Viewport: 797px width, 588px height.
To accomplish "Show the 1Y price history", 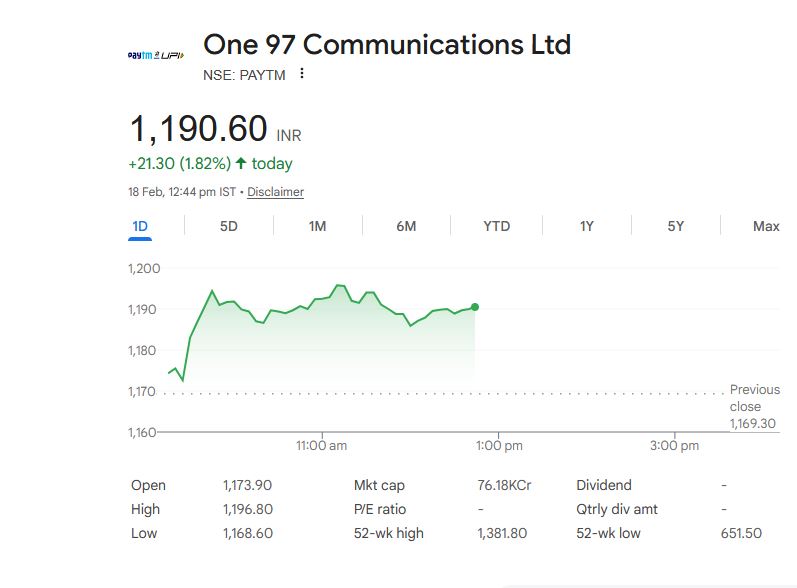I will [x=587, y=226].
